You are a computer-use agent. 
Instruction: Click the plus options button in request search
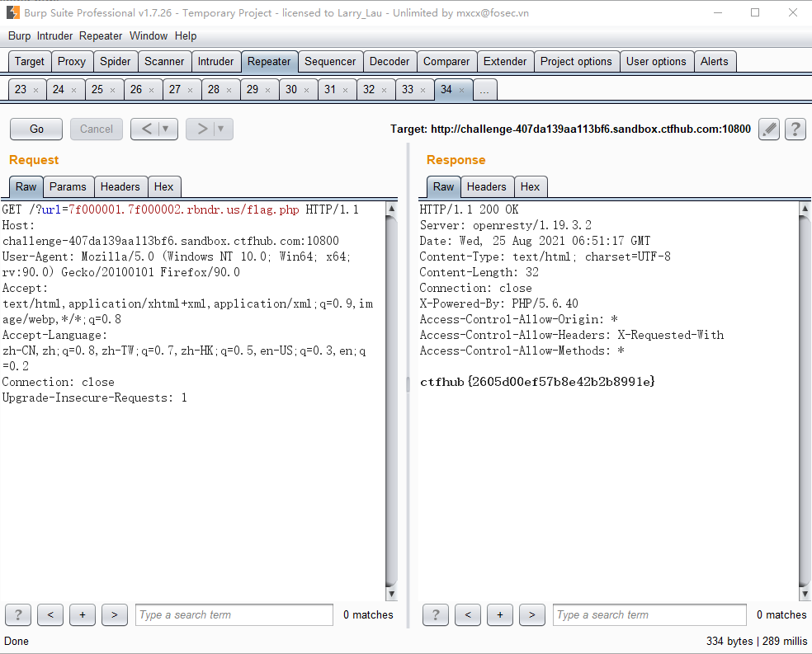click(x=83, y=614)
